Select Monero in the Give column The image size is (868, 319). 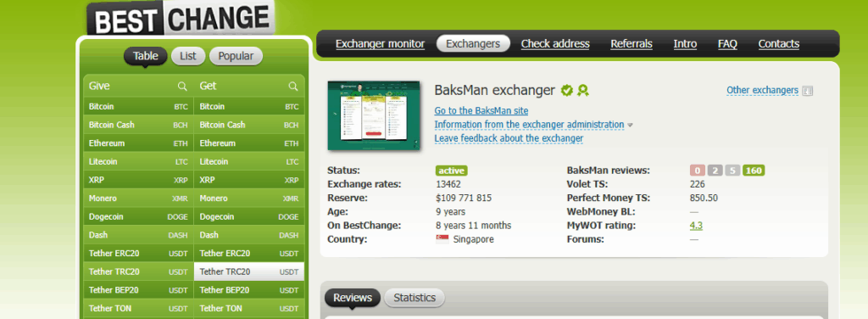click(138, 199)
